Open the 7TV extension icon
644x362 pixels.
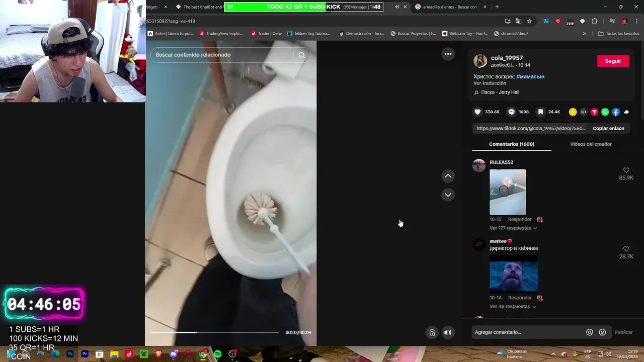(546, 21)
